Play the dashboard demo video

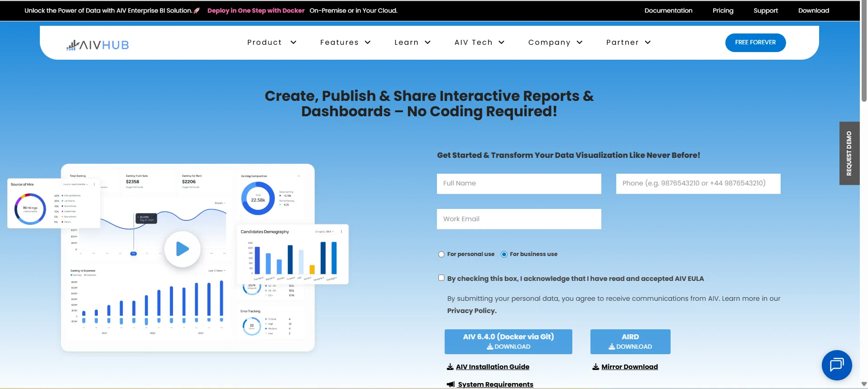[x=182, y=249]
